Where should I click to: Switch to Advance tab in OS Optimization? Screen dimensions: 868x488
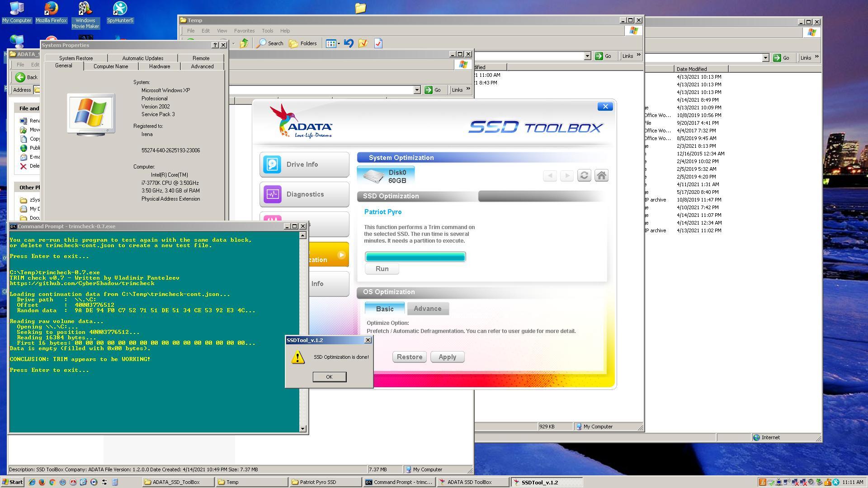pyautogui.click(x=427, y=309)
